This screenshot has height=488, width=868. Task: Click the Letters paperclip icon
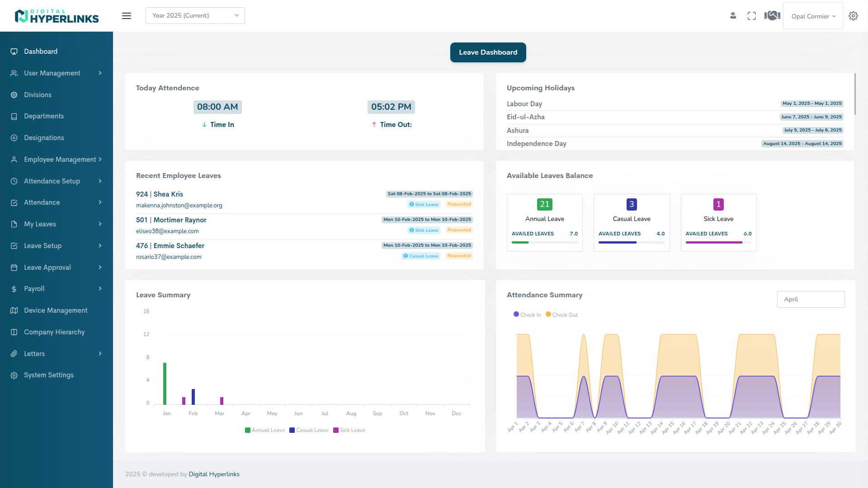click(14, 354)
